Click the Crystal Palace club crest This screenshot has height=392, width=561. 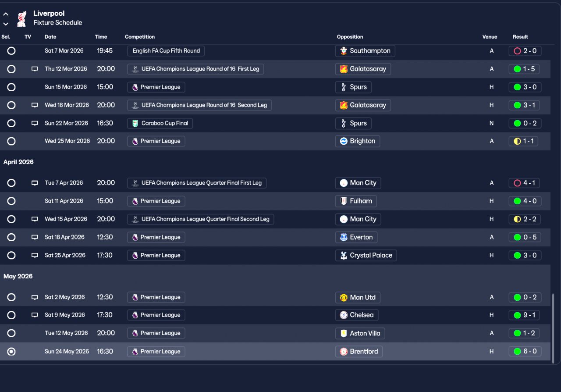tap(344, 255)
